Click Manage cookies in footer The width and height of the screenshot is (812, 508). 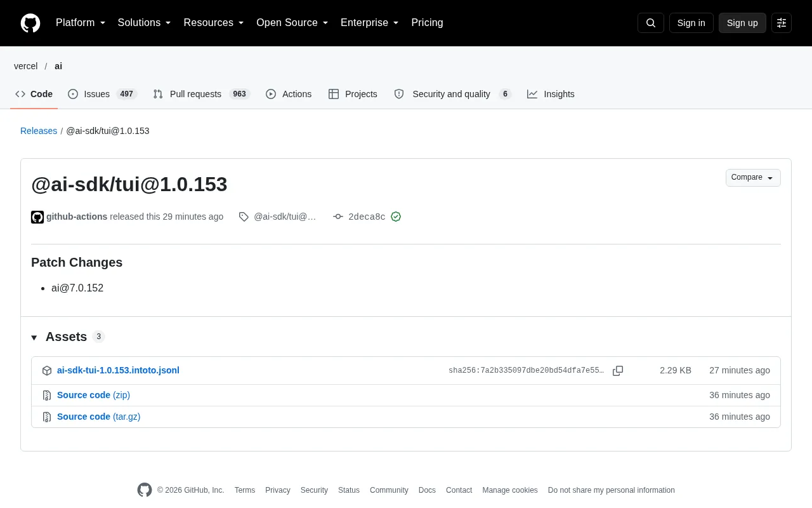510,490
